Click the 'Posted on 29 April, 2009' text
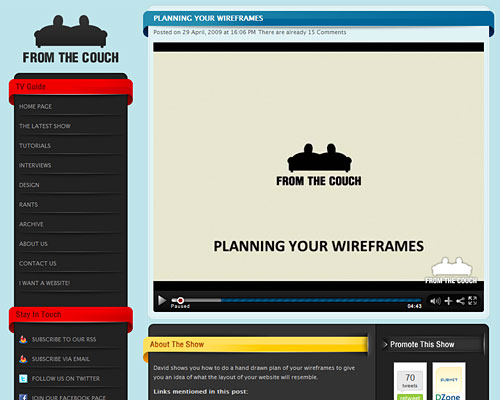Viewport: 500px width, 400px height. 187,32
